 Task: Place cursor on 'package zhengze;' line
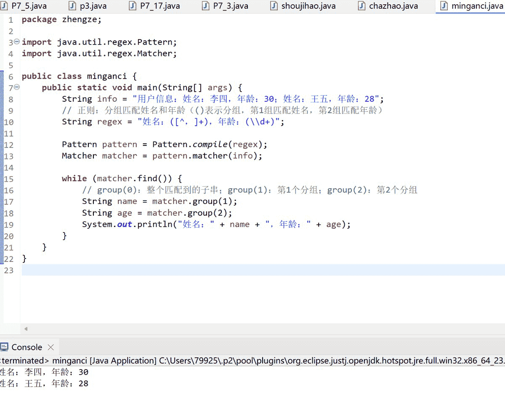point(61,19)
